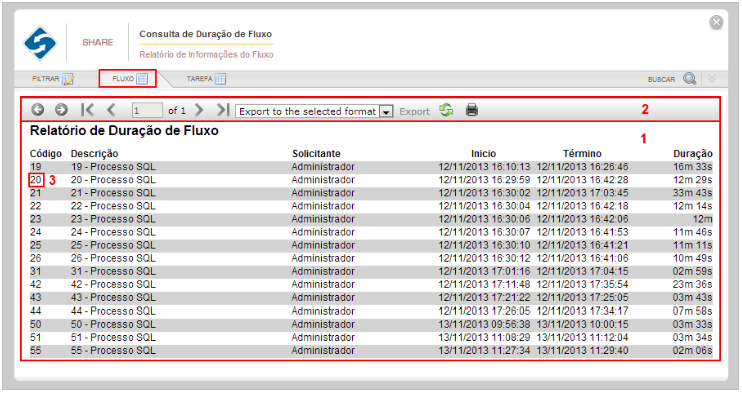Viewport: 742px width, 393px height.
Task: Click duration value 02m 06s
Action: click(693, 350)
